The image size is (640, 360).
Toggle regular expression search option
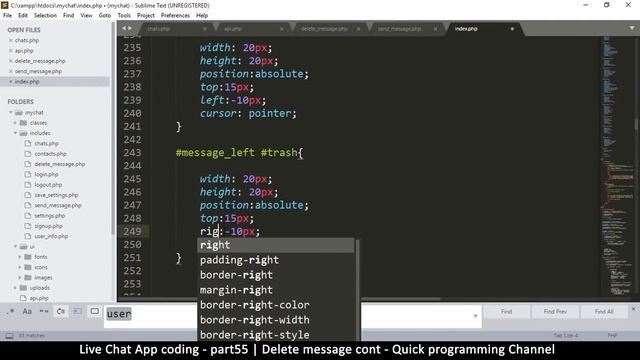11,311
